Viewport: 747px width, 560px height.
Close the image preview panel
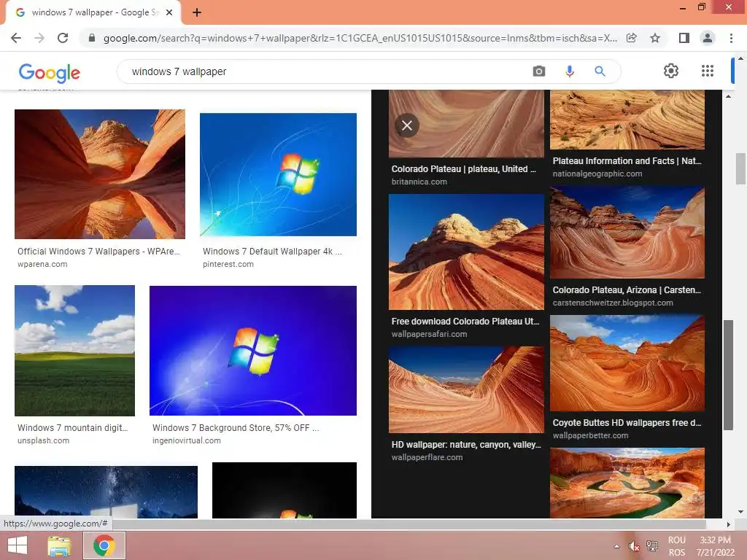(x=407, y=125)
